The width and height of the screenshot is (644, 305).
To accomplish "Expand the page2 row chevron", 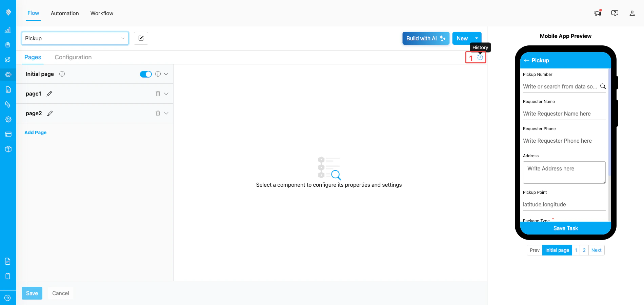I will (x=166, y=113).
